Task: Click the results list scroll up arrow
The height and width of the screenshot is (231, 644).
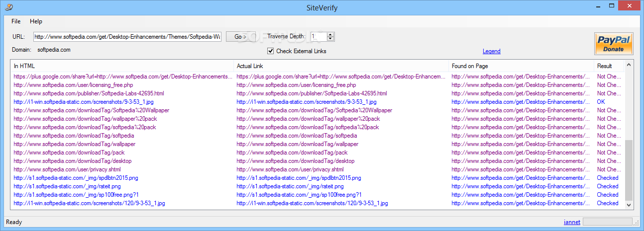Action: 629,65
